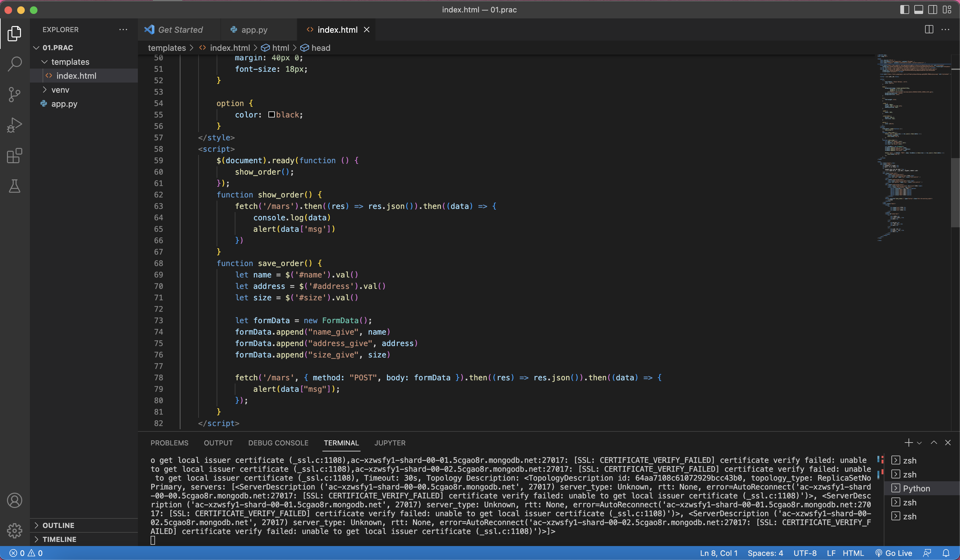Toggle the bottom panel visibility
The width and height of the screenshot is (960, 560).
click(918, 10)
